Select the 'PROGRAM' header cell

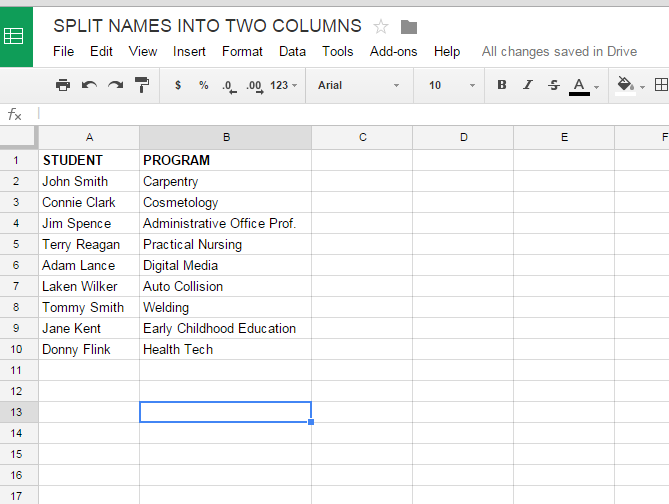226,160
